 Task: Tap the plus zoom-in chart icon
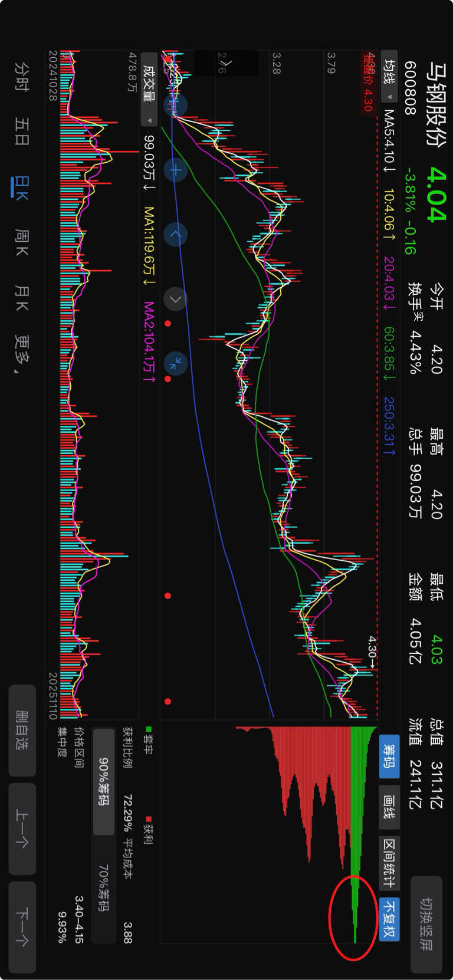tap(175, 170)
